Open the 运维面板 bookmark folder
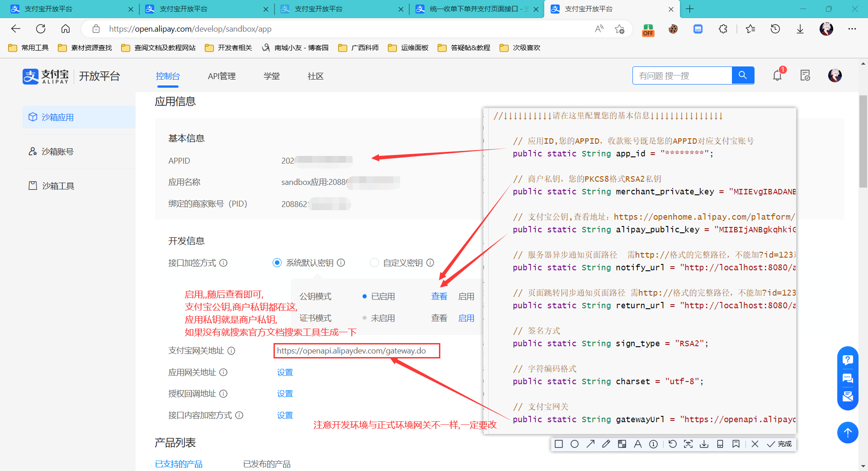The height and width of the screenshot is (471, 868). [x=408, y=47]
